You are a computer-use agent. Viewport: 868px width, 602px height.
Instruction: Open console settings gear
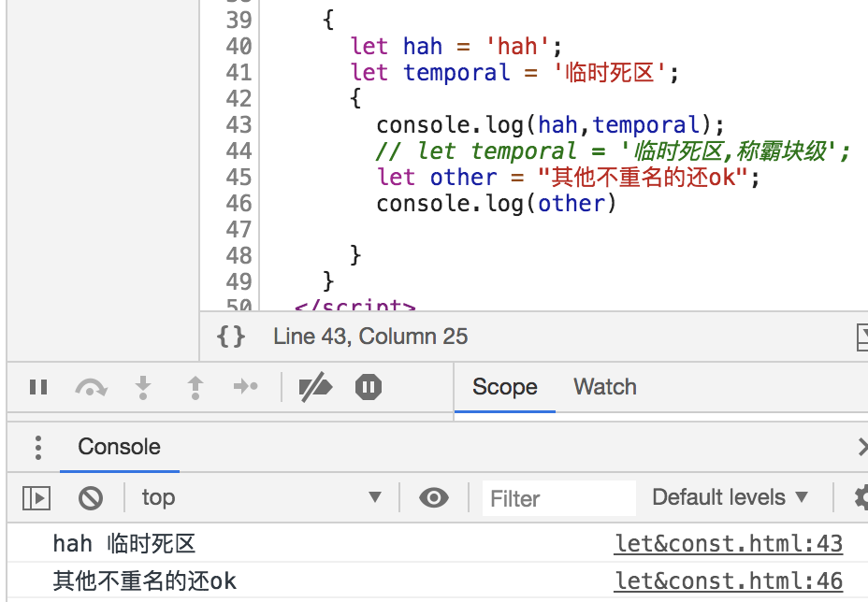861,497
